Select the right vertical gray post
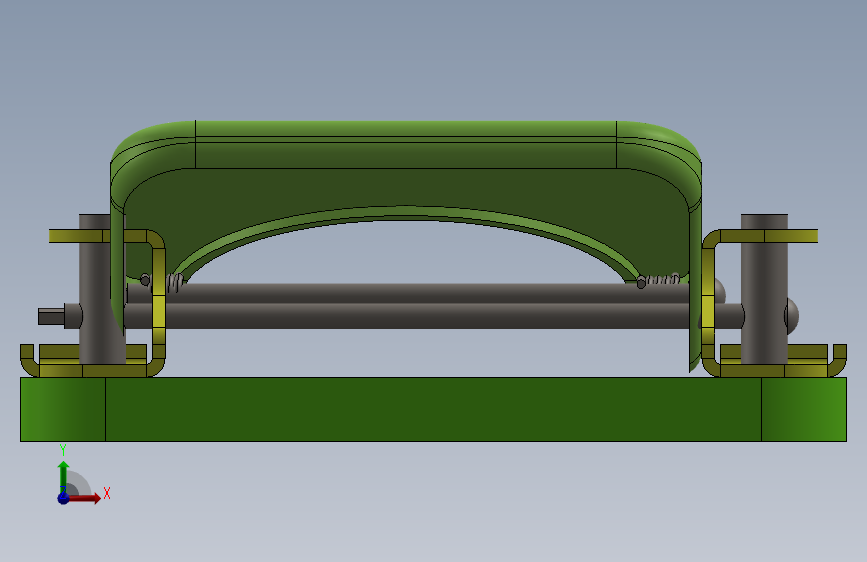The height and width of the screenshot is (562, 867). click(x=764, y=289)
